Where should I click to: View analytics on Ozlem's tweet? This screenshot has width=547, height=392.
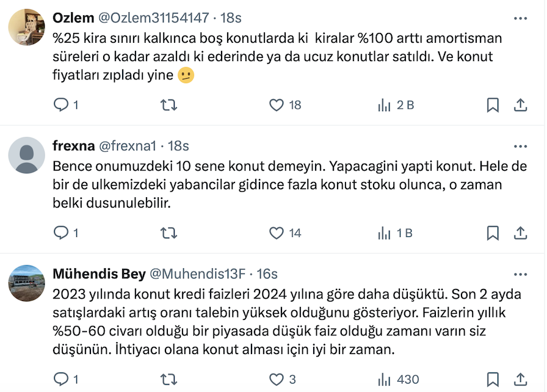[385, 105]
